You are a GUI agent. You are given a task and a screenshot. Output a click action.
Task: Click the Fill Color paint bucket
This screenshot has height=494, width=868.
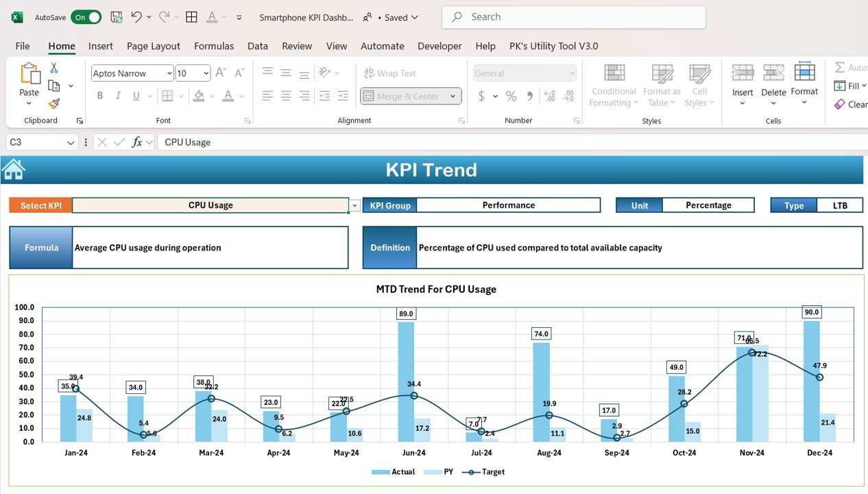tap(199, 96)
